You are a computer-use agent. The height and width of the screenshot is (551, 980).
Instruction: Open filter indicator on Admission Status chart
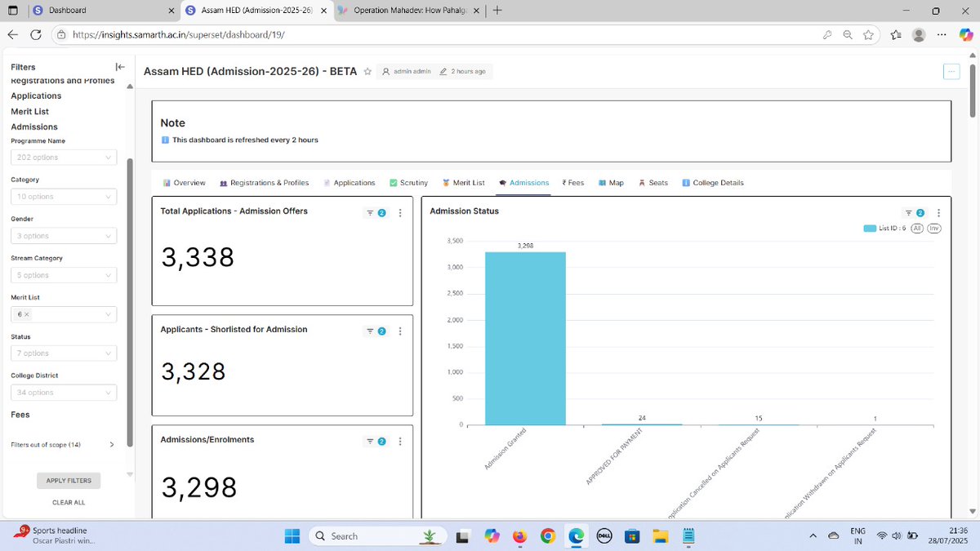click(915, 213)
